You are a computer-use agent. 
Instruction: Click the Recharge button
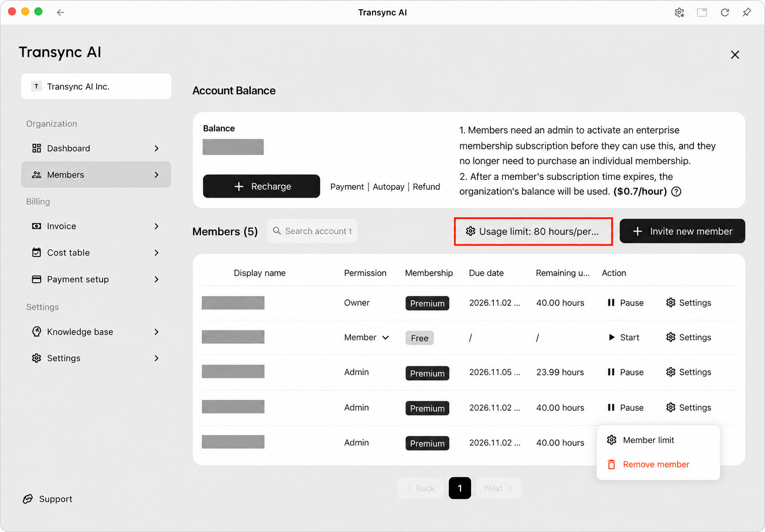click(261, 186)
